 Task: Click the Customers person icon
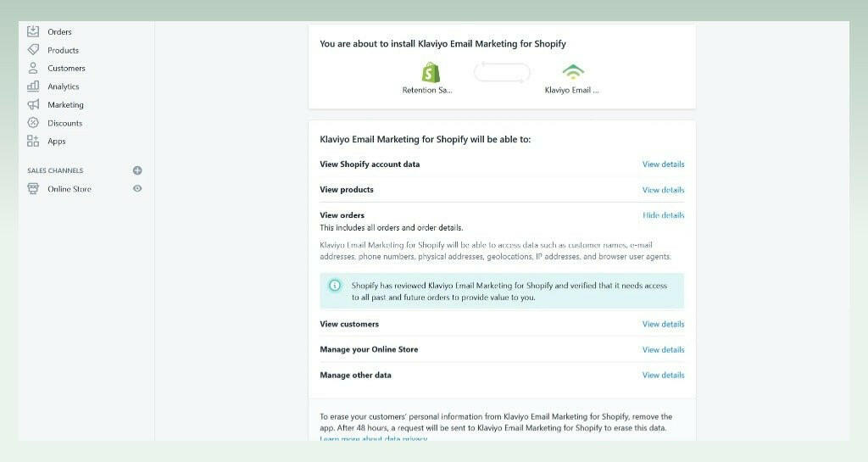tap(33, 68)
